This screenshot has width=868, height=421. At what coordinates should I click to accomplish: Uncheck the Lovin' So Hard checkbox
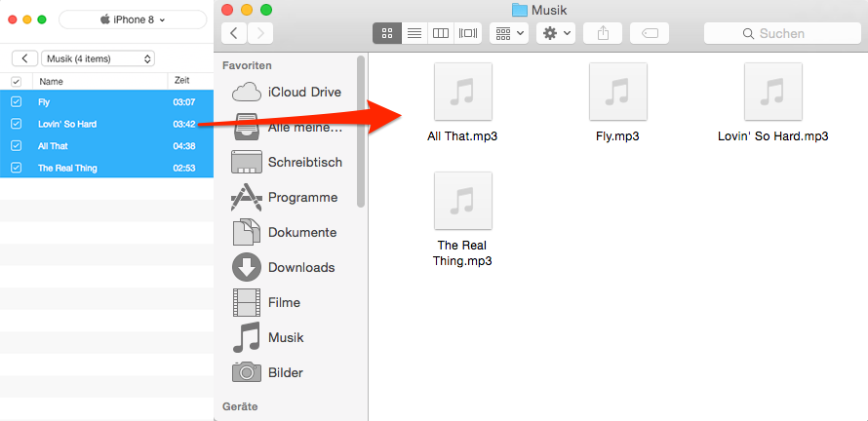pos(16,124)
